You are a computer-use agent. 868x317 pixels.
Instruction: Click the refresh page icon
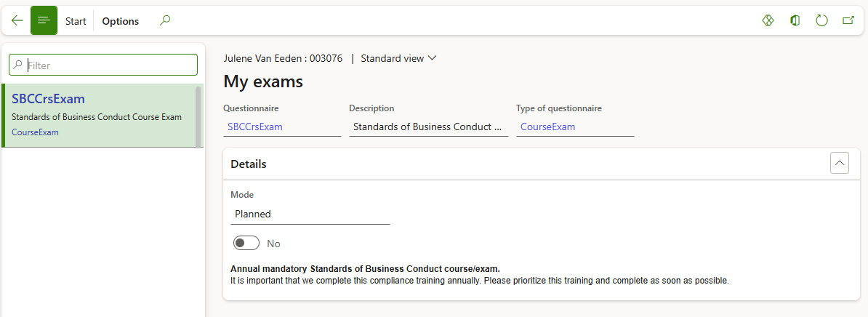(x=821, y=21)
